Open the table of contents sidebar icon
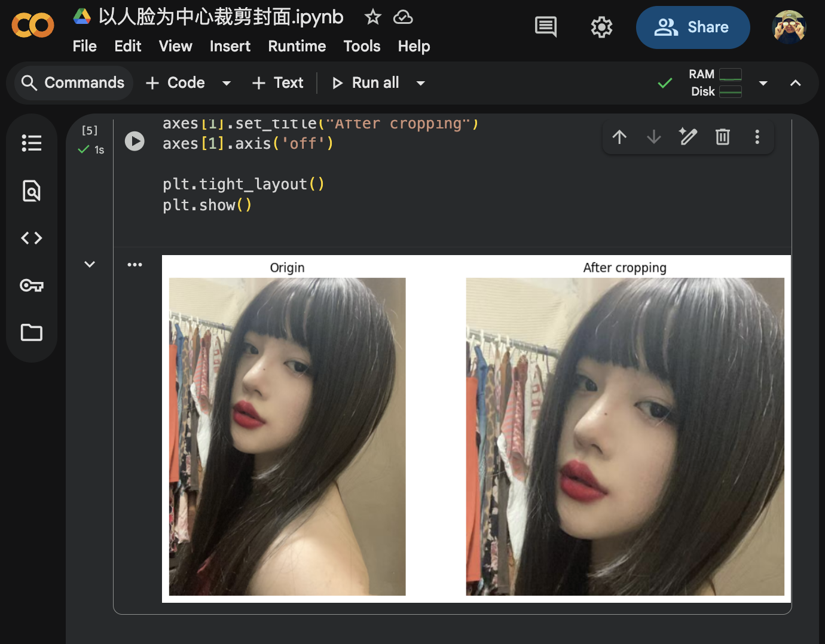This screenshot has width=825, height=644. pos(32,143)
